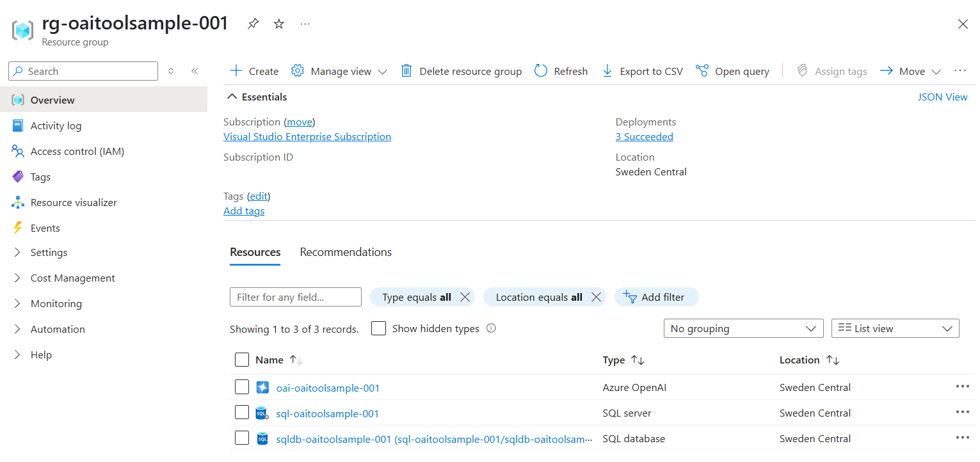Export resources to CSV
The width and height of the screenshot is (980, 462).
click(643, 71)
